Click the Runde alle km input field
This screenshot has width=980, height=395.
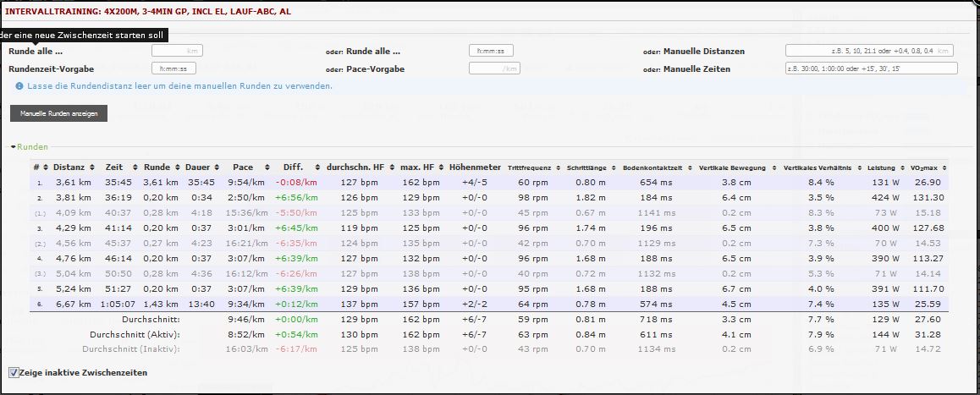click(x=177, y=51)
